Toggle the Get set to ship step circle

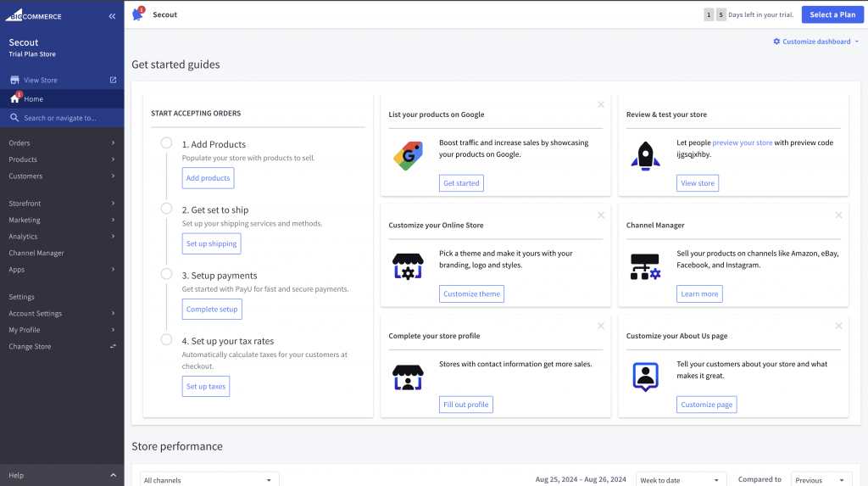pos(167,208)
